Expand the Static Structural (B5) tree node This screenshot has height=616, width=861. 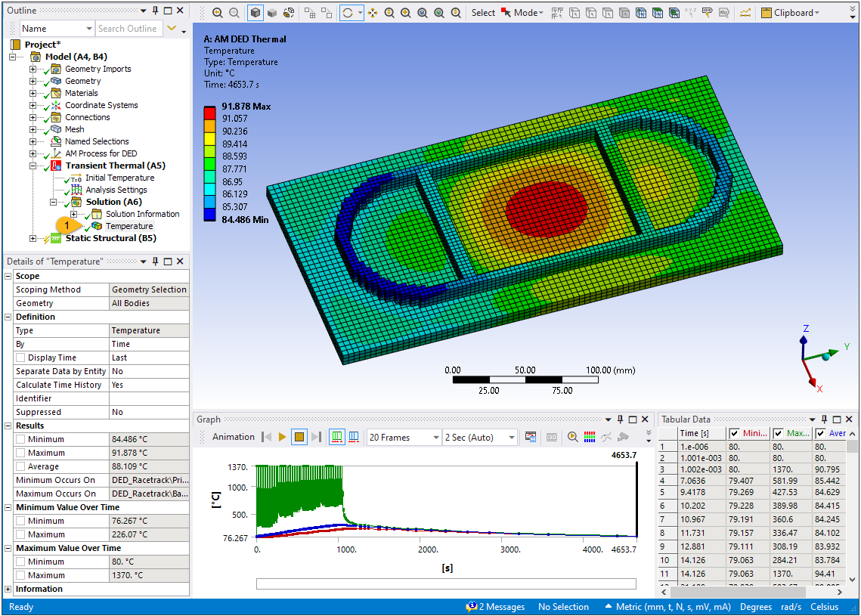click(x=33, y=238)
